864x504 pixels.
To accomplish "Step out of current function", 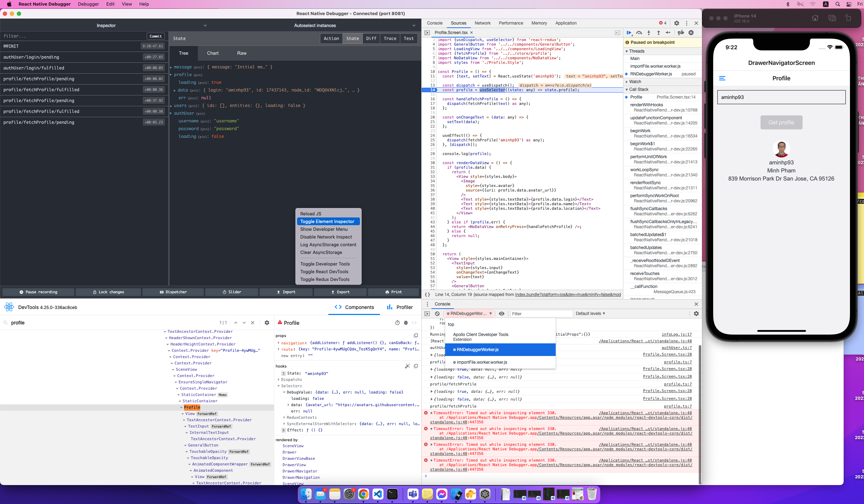I will [x=658, y=33].
